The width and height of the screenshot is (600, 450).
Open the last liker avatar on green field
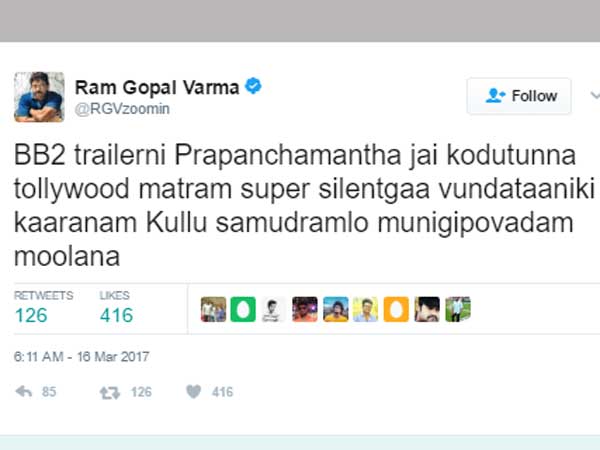tap(458, 309)
